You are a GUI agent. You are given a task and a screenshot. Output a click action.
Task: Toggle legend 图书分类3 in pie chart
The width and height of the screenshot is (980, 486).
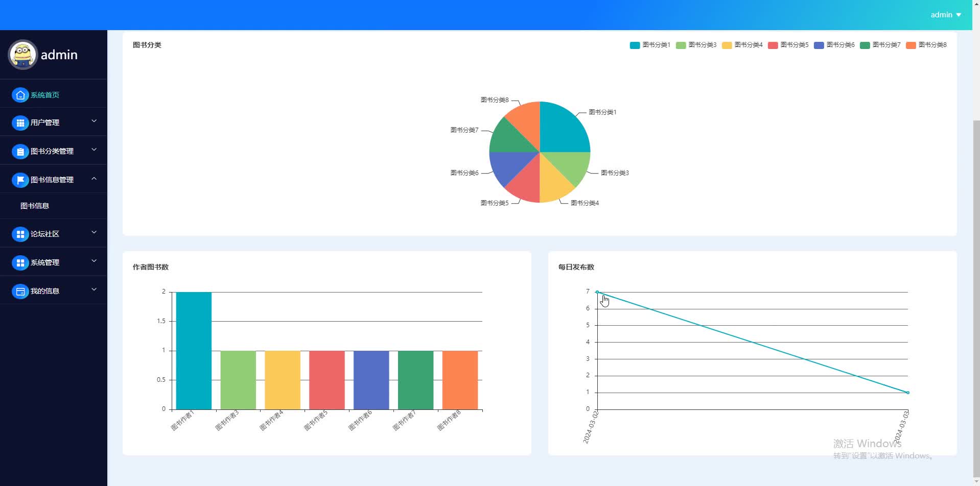point(696,45)
